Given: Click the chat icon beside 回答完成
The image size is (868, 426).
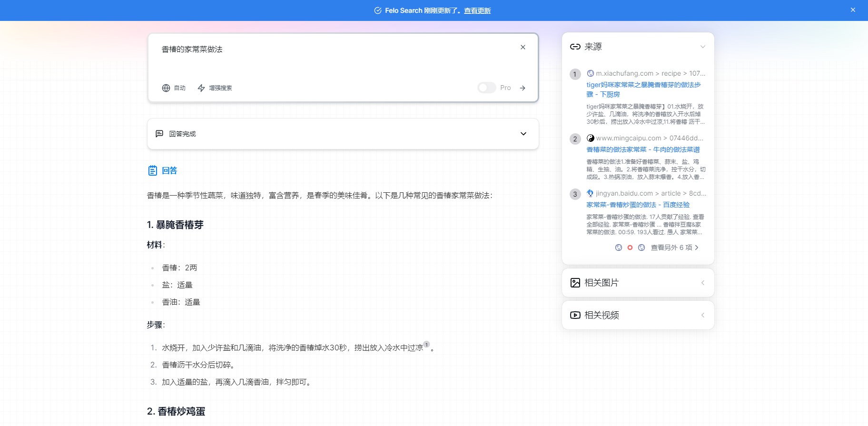Looking at the screenshot, I should (x=159, y=134).
